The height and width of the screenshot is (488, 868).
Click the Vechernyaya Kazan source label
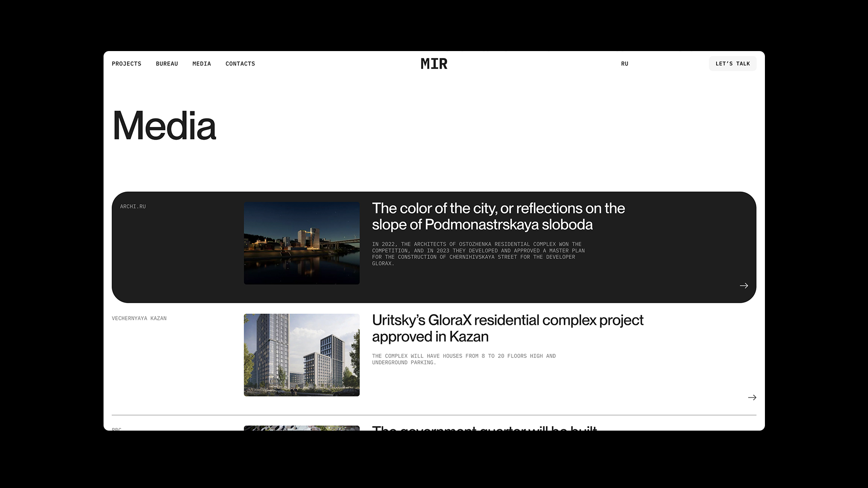click(x=139, y=319)
